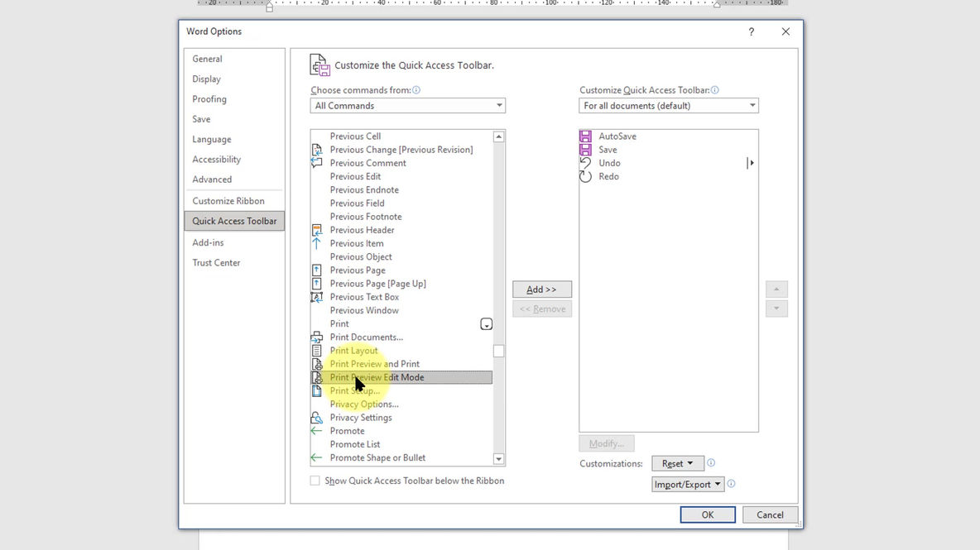Image resolution: width=980 pixels, height=550 pixels.
Task: Open the Choose commands from dropdown
Action: [x=407, y=106]
